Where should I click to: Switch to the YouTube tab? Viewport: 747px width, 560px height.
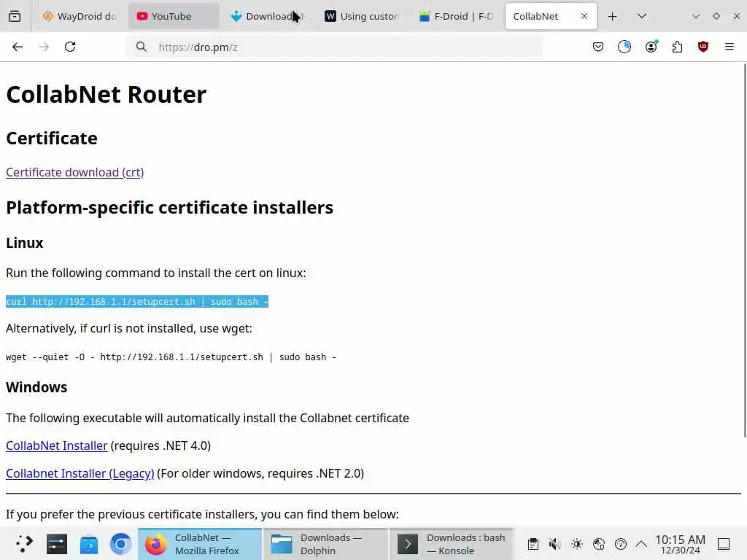click(x=174, y=16)
